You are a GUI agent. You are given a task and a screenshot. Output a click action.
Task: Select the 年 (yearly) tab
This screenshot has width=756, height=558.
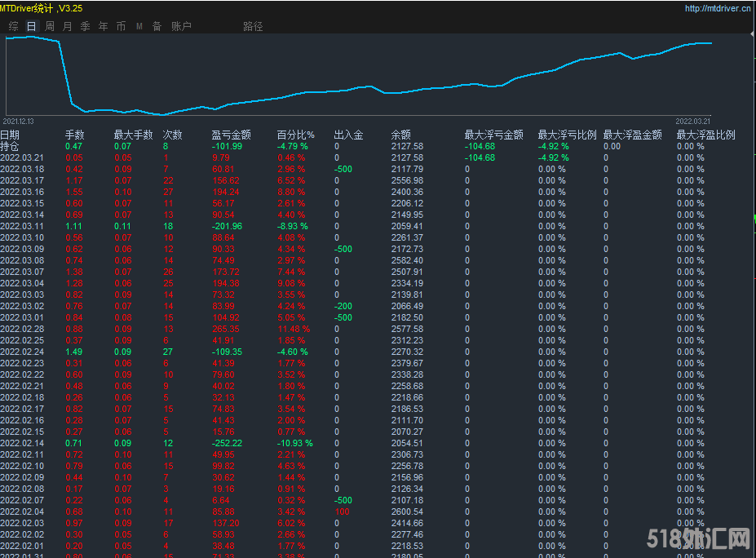(103, 26)
